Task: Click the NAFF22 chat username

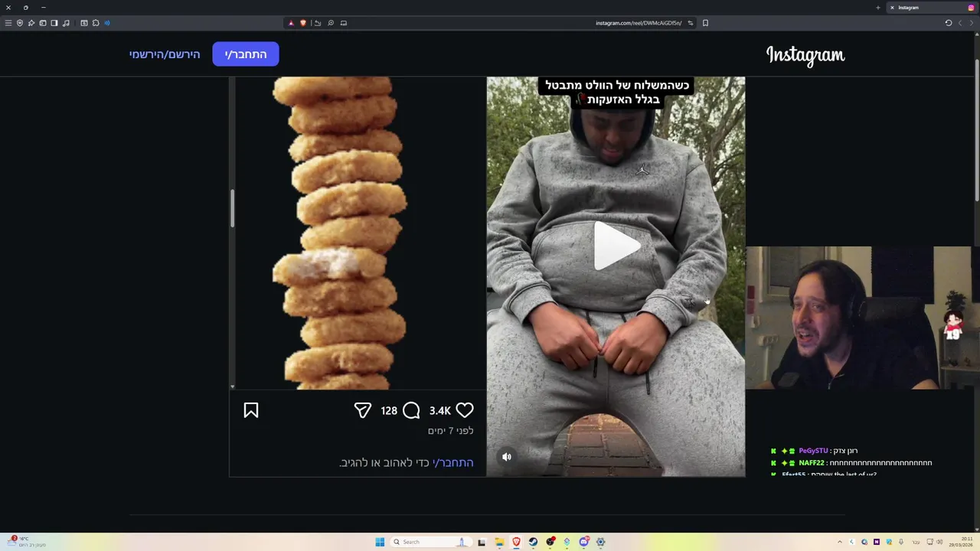Action: [x=812, y=463]
